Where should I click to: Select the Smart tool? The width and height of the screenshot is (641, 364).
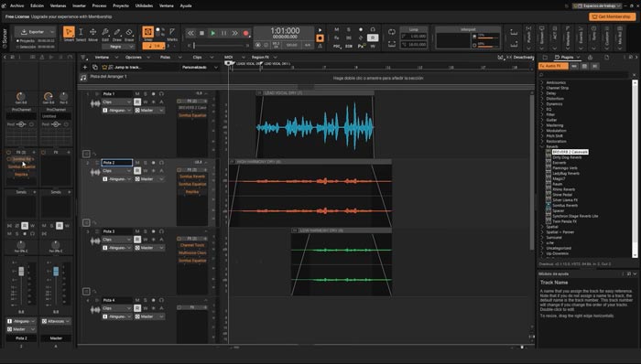pos(69,32)
